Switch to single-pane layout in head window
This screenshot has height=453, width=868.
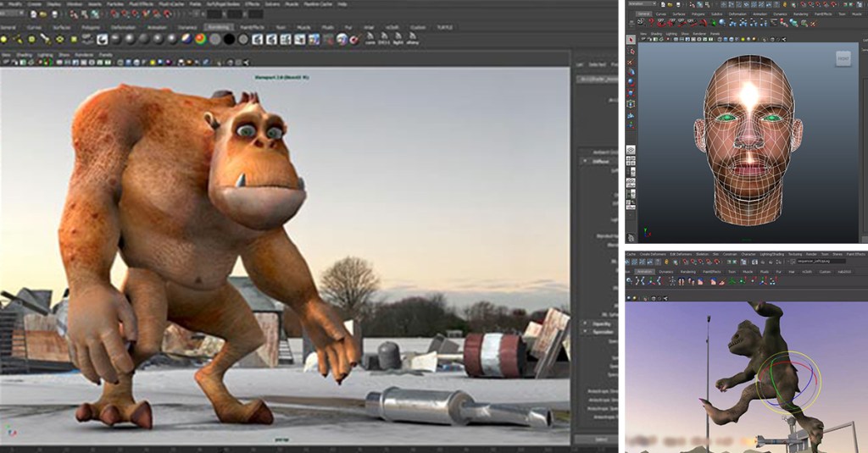coord(631,150)
